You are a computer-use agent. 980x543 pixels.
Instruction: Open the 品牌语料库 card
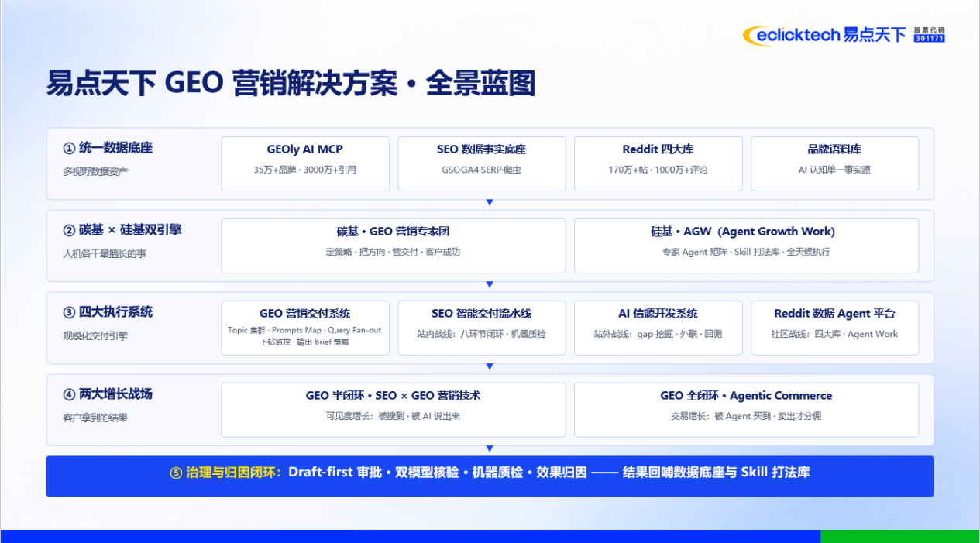coord(835,163)
